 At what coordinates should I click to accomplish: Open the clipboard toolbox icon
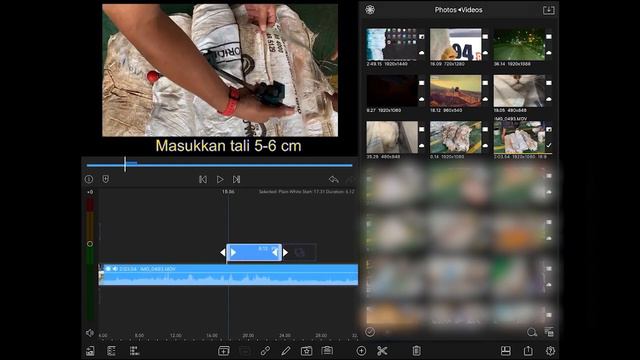[327, 351]
